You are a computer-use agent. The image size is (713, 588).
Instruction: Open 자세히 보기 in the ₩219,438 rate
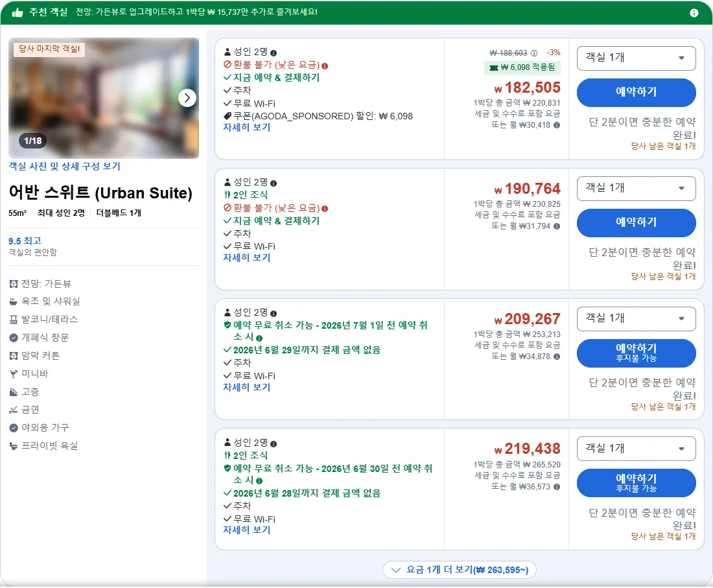coord(246,530)
